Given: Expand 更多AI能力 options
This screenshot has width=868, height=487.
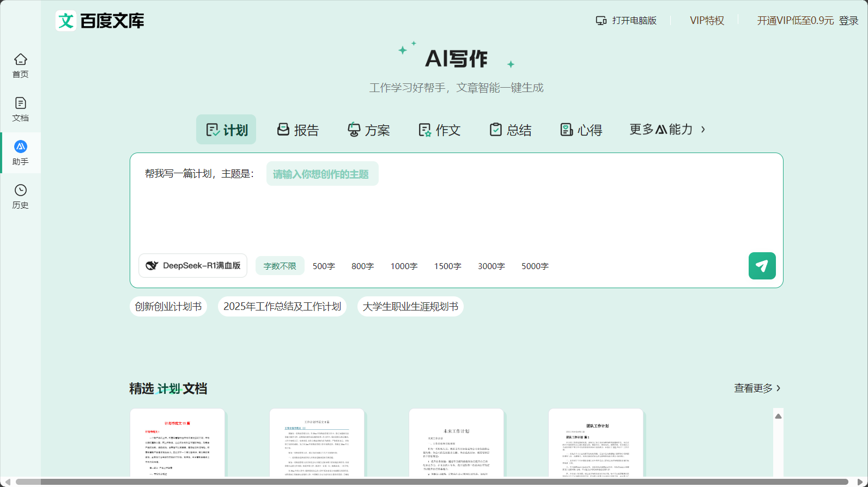Looking at the screenshot, I should (x=667, y=130).
